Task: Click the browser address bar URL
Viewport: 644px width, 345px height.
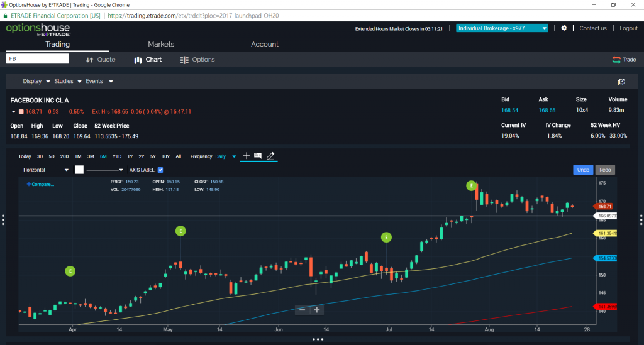Action: (193, 16)
